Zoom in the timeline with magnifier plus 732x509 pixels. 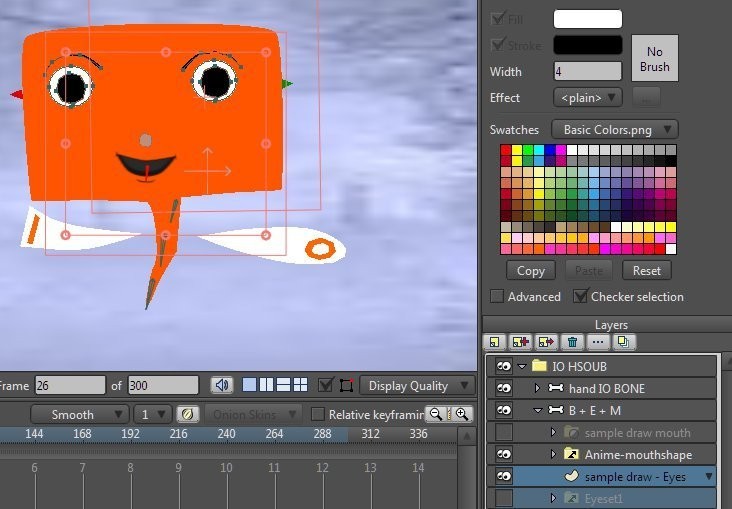click(x=461, y=414)
